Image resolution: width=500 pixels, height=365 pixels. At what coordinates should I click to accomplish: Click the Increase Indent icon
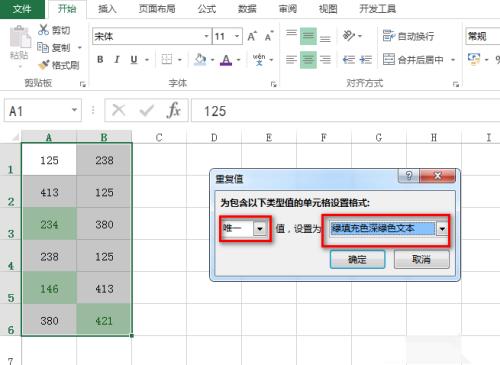pos(366,60)
